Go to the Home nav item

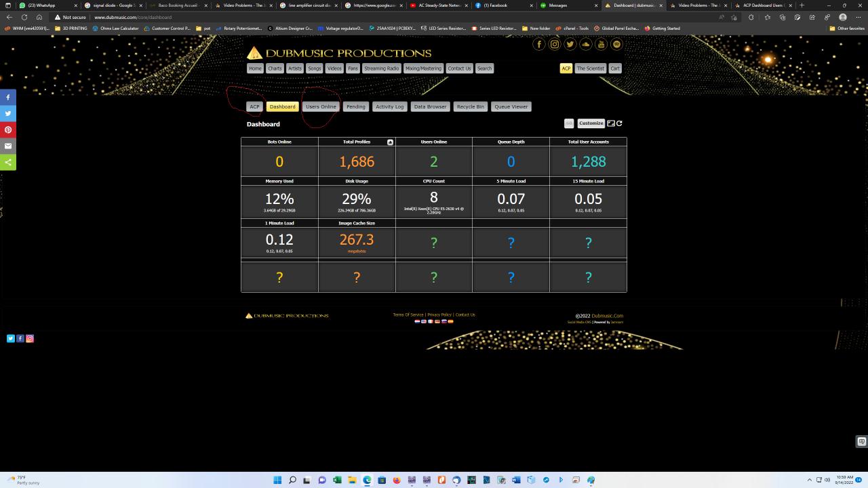coord(255,68)
